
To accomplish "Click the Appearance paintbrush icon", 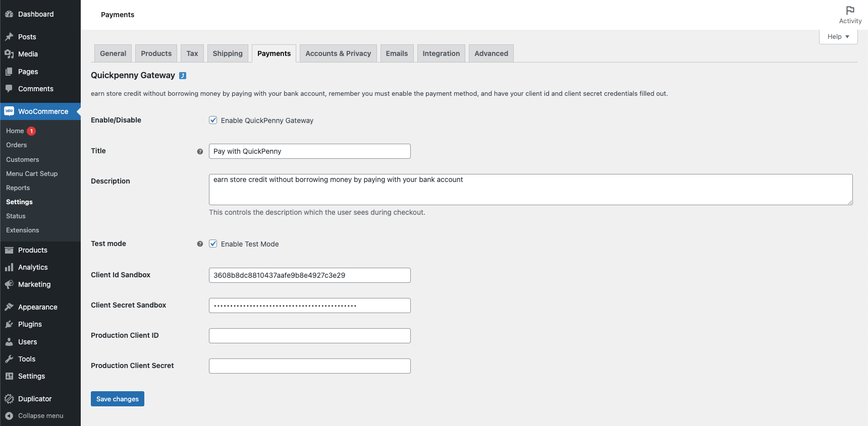I will click(x=9, y=307).
